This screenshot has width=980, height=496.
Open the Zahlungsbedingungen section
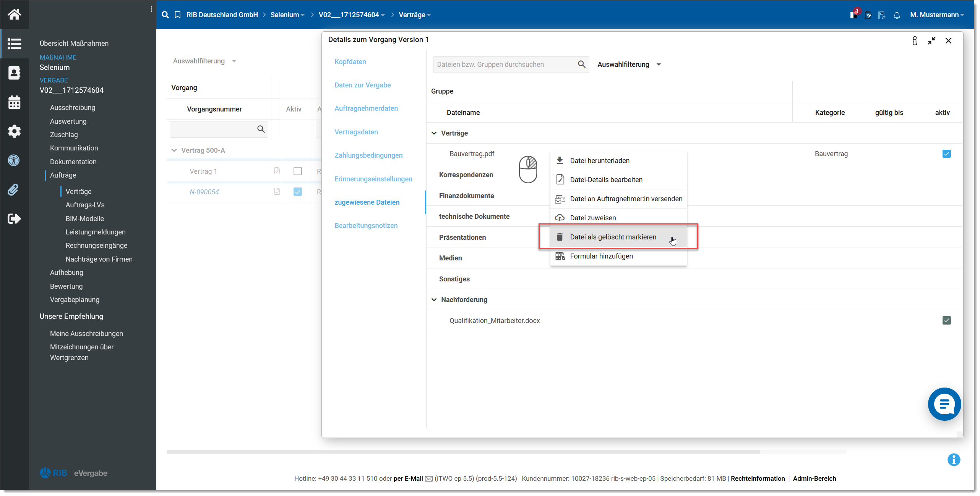click(x=368, y=155)
